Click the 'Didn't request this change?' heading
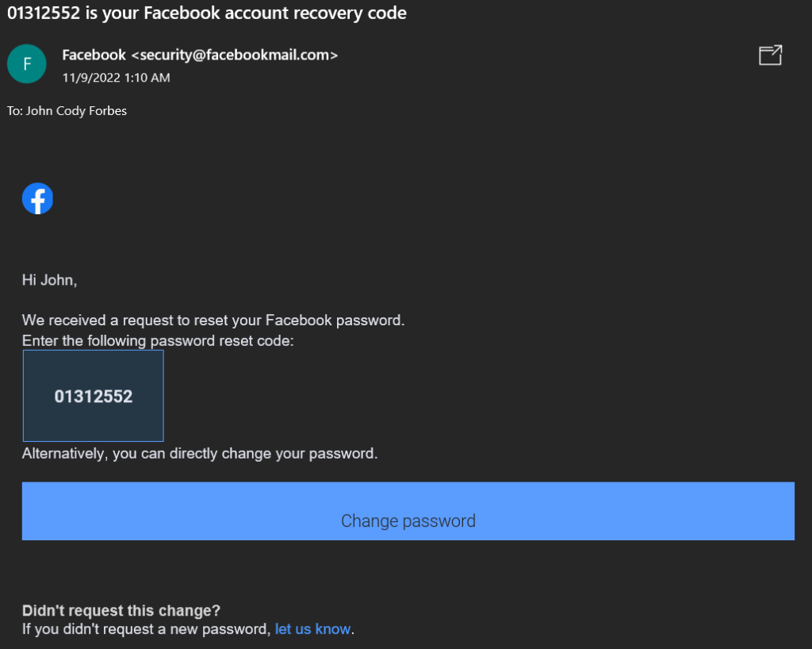 [121, 611]
